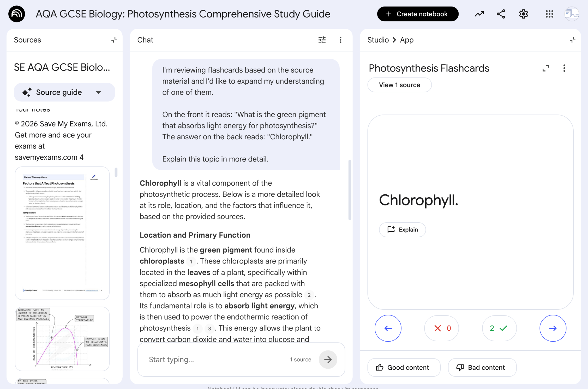
Task: Click Explain on the flashcard
Action: 402,230
